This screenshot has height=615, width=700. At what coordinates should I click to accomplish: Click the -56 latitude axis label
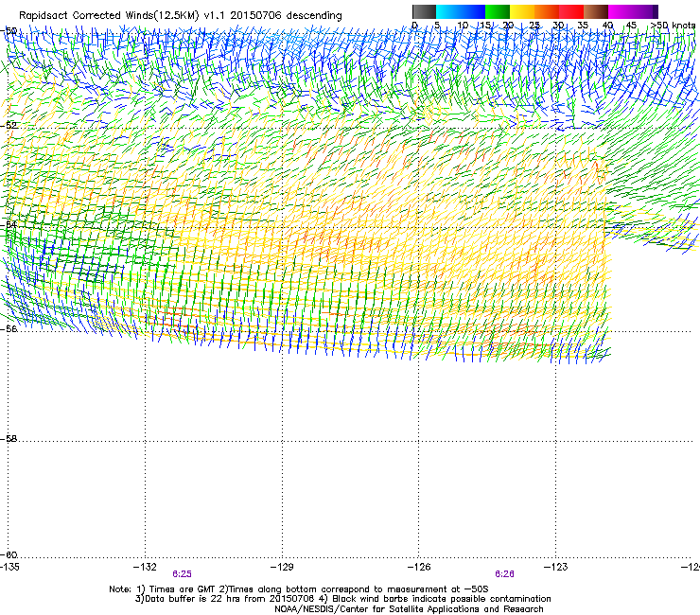click(x=9, y=328)
